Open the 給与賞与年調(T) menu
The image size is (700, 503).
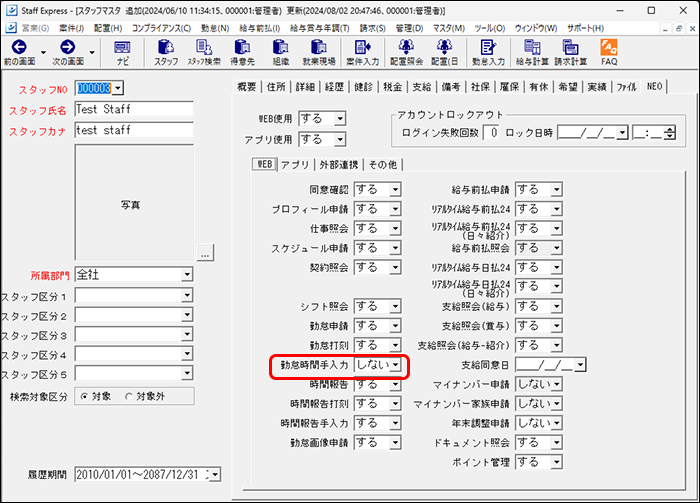(x=320, y=28)
